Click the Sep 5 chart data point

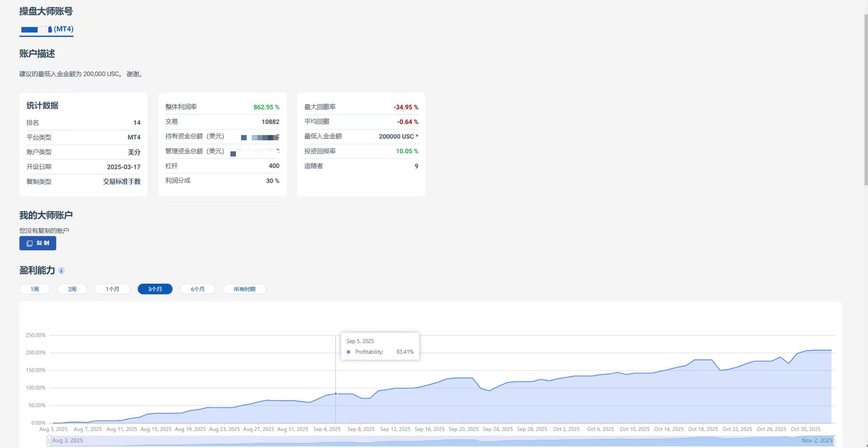click(336, 394)
